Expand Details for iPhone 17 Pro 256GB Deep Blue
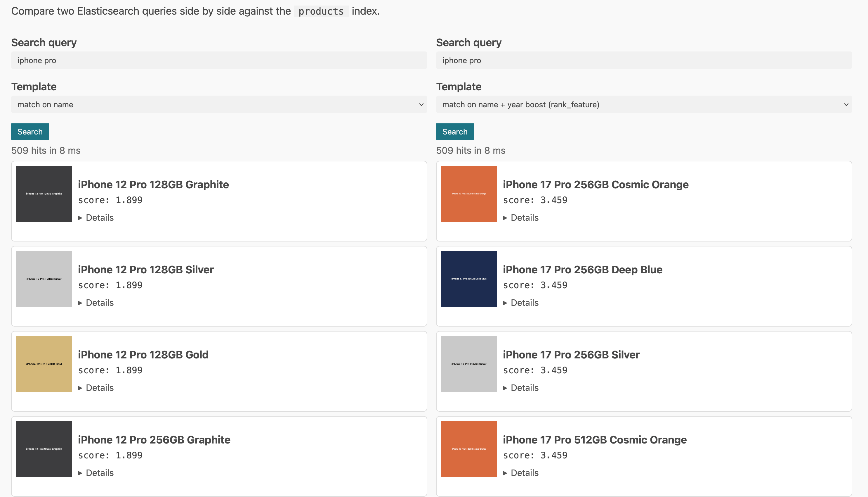868x497 pixels. point(520,302)
